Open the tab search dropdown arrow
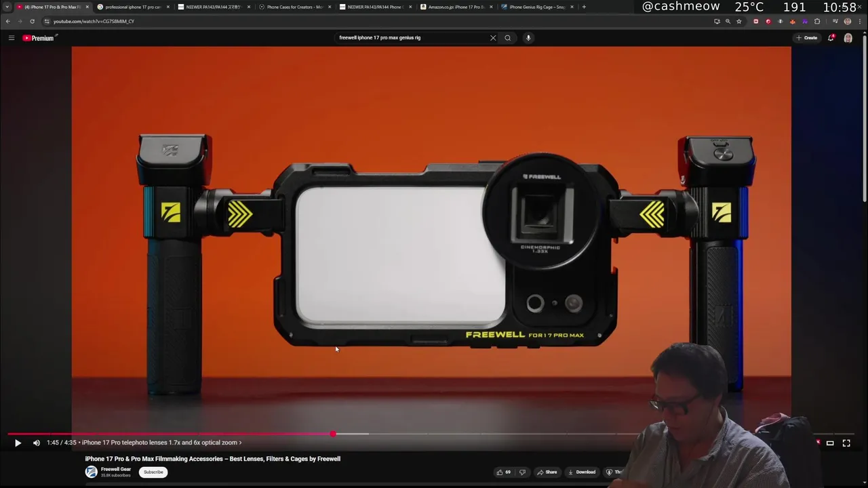The width and height of the screenshot is (868, 488). pos(7,7)
